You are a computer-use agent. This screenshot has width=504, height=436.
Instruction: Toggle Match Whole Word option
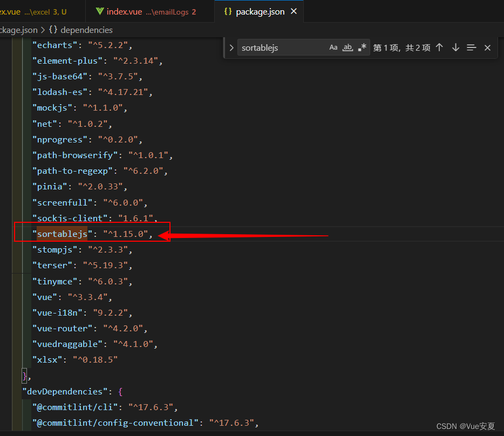[x=348, y=47]
